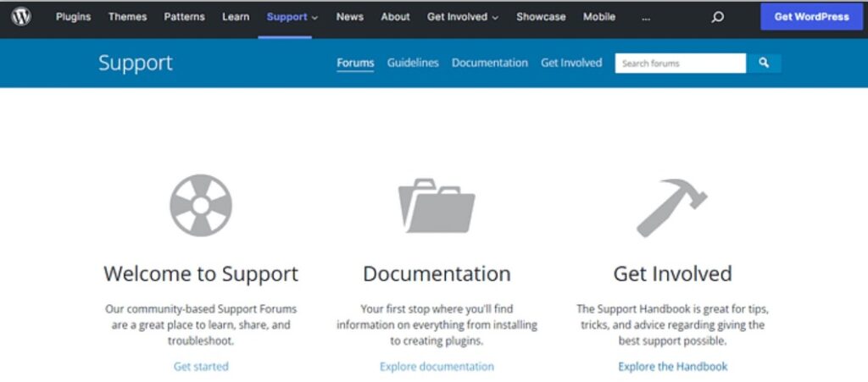Click the Documentation section heading
The height and width of the screenshot is (382, 868).
pyautogui.click(x=437, y=274)
